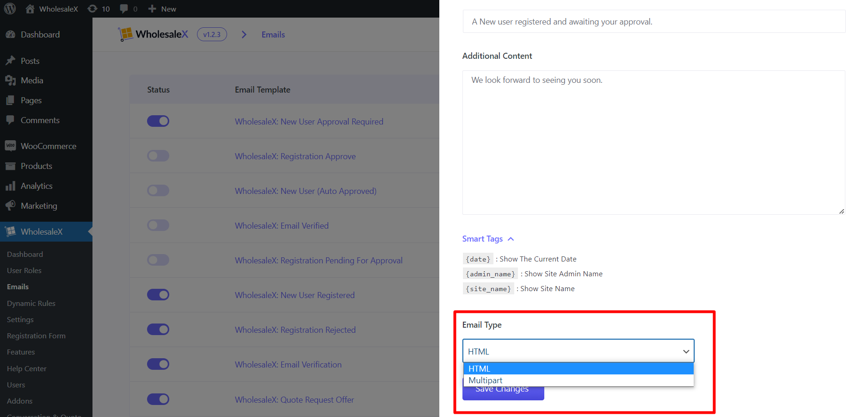Open Dynamic Rules submenu

31,304
